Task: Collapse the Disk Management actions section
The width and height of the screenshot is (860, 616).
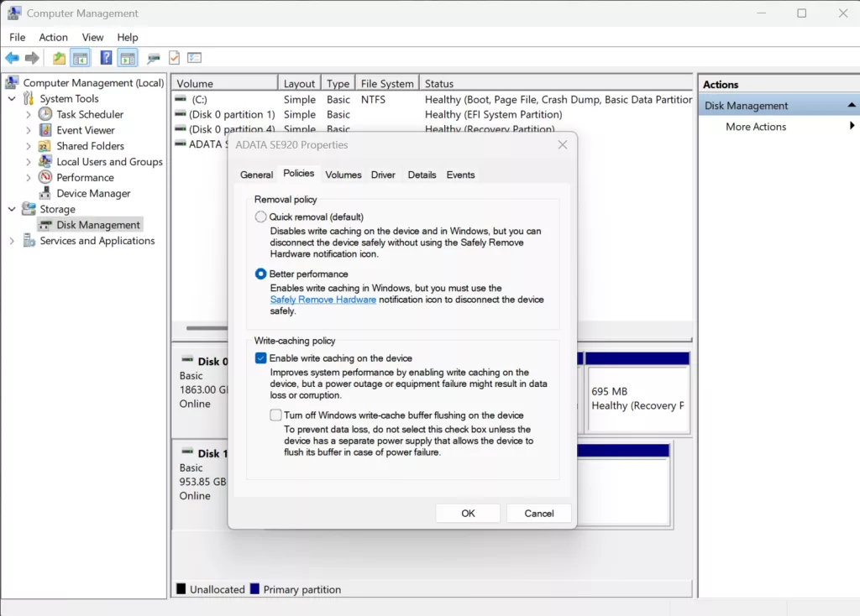Action: [852, 105]
